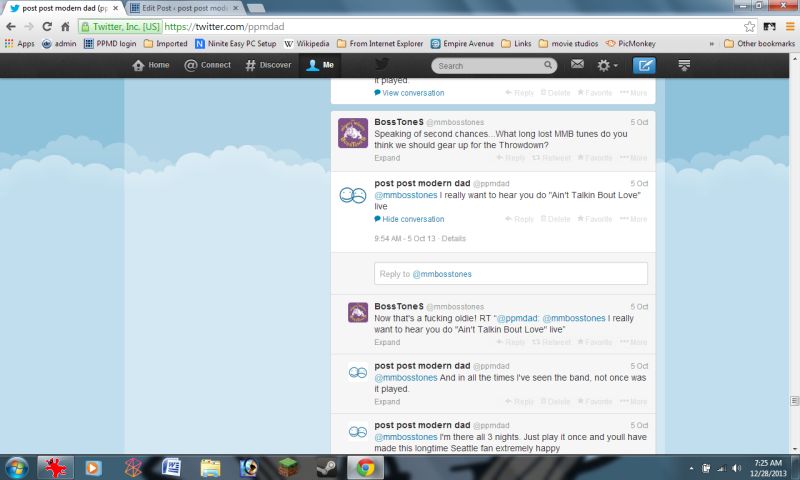The image size is (800, 480).
Task: Reload the page with refresh icon
Action: tap(47, 27)
